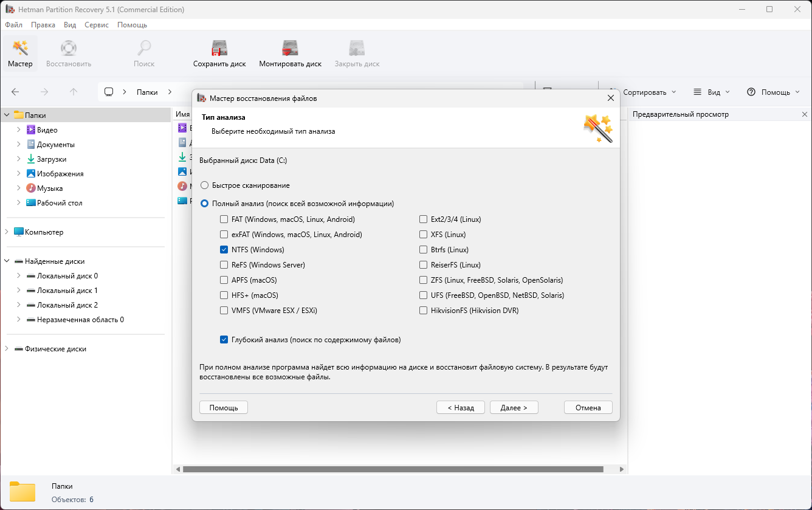This screenshot has height=510, width=812.
Task: Select Быстрое сканирование radio button
Action: click(x=205, y=185)
